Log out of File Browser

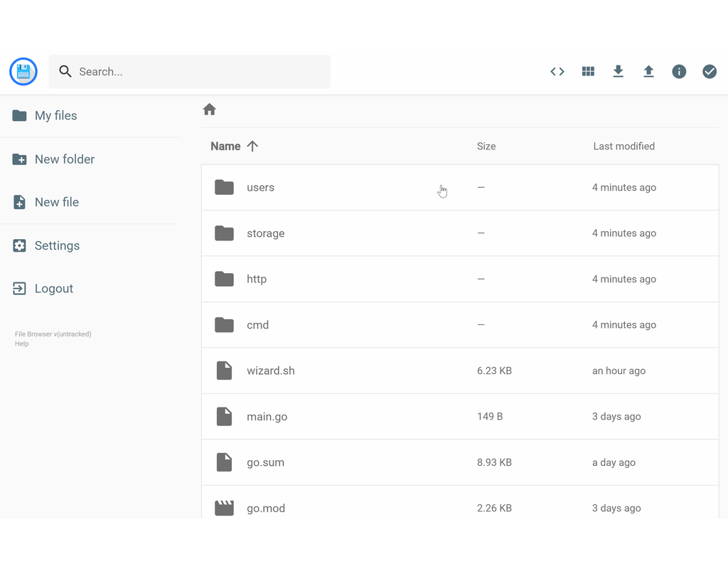[x=53, y=288]
